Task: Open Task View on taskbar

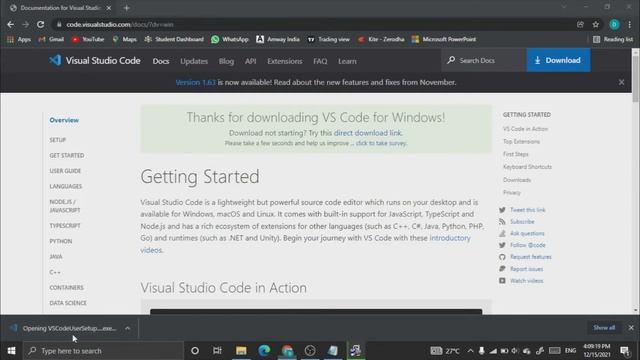Action: 217,351
